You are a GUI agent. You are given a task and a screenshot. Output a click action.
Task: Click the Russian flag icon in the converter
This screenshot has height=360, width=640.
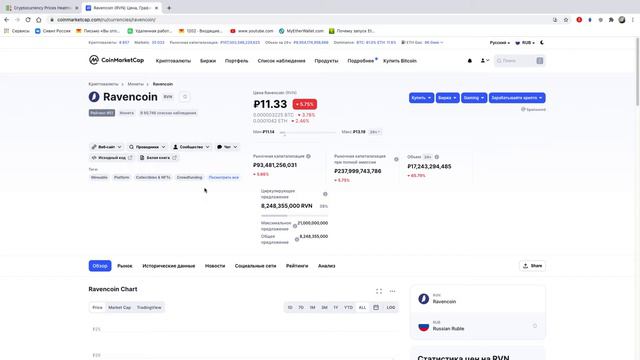pyautogui.click(x=424, y=326)
